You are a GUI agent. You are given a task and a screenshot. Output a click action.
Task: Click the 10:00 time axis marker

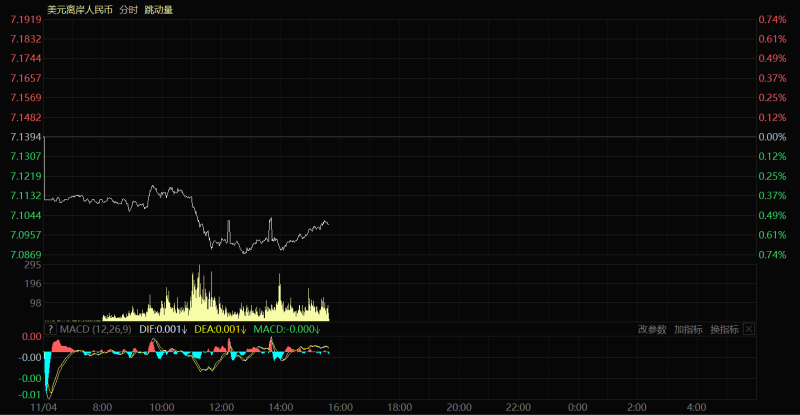(162, 407)
